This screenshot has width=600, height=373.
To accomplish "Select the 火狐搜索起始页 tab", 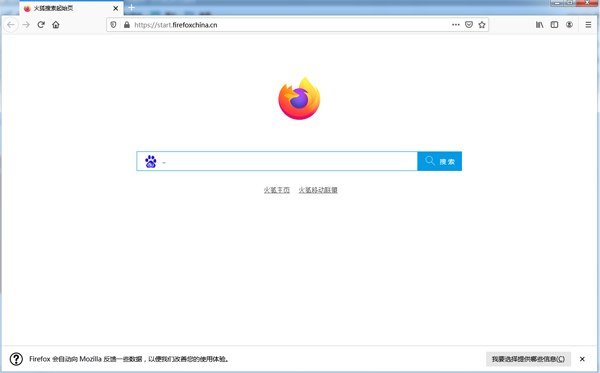I will [x=71, y=8].
